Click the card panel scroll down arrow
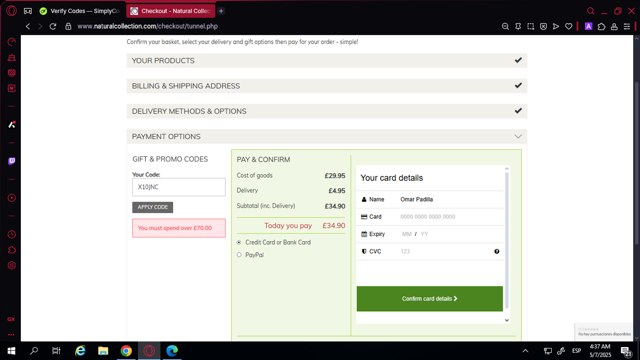The width and height of the screenshot is (640, 360). click(507, 320)
